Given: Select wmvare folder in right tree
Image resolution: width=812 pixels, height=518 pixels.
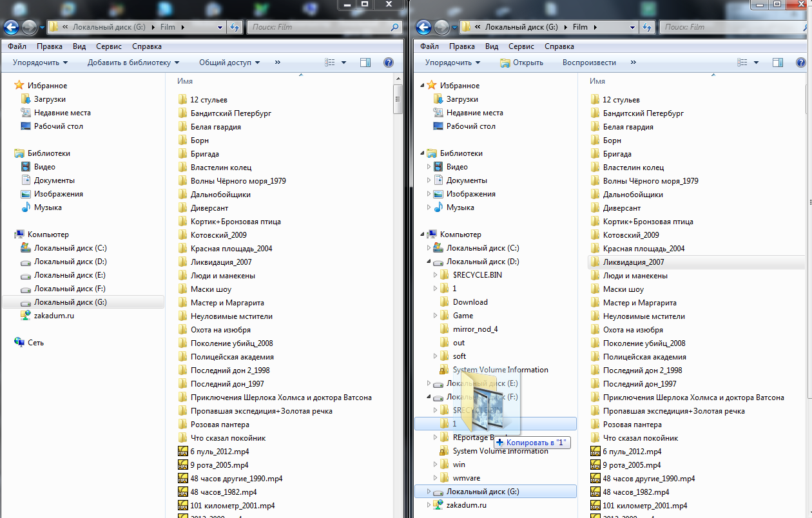Looking at the screenshot, I should point(466,478).
